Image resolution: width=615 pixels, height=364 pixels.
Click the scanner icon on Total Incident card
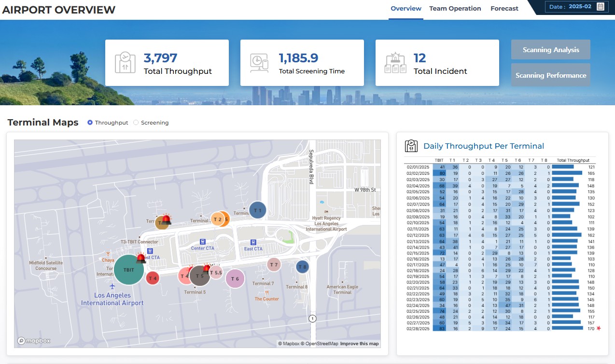click(395, 62)
